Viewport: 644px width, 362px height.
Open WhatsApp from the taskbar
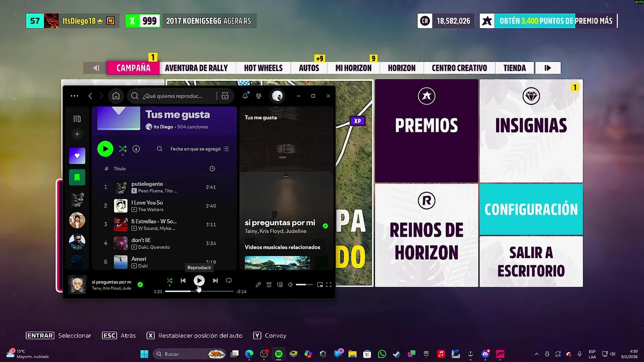(x=382, y=354)
